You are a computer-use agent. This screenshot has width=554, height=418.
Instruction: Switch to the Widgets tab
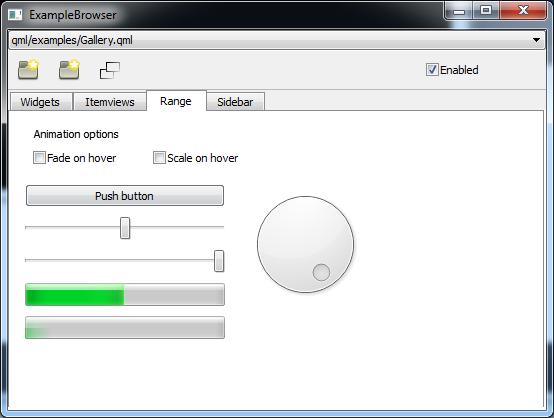(40, 102)
